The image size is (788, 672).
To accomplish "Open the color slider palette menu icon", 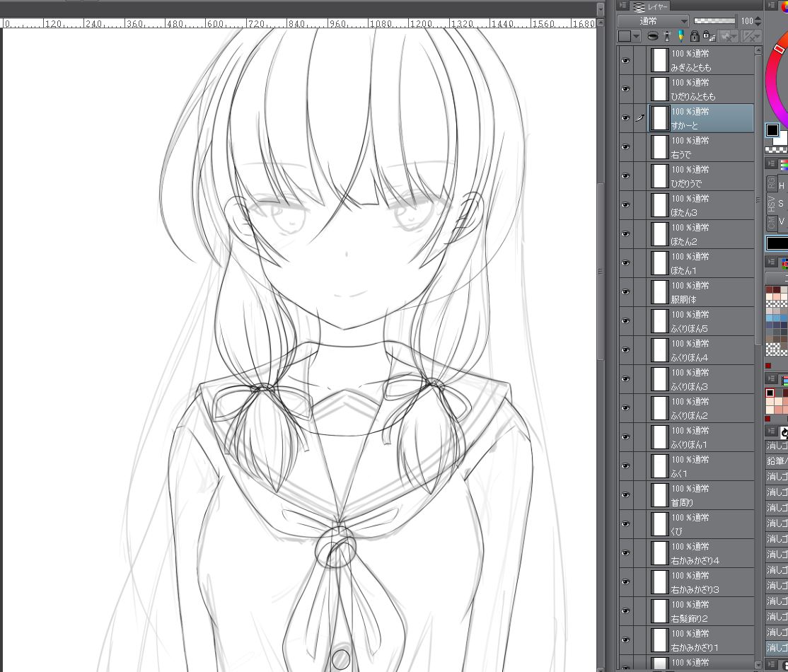I will point(771,163).
